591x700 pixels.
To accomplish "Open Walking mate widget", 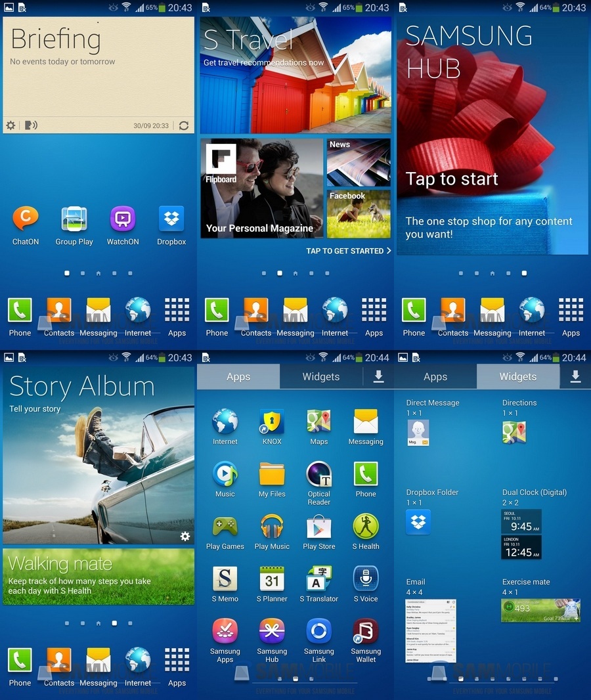I will click(98, 577).
